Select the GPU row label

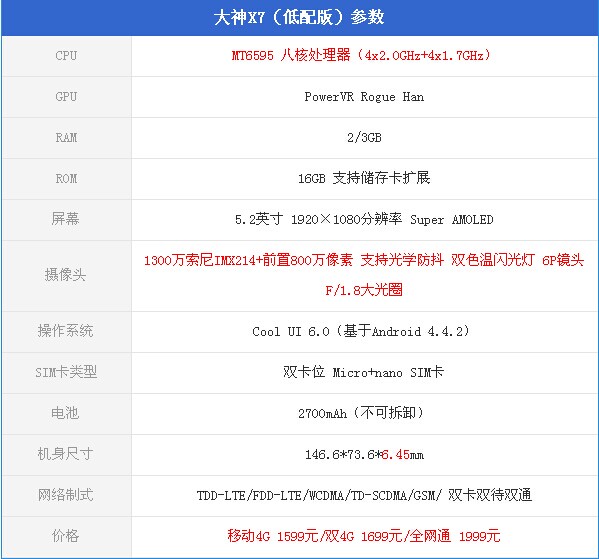66,97
